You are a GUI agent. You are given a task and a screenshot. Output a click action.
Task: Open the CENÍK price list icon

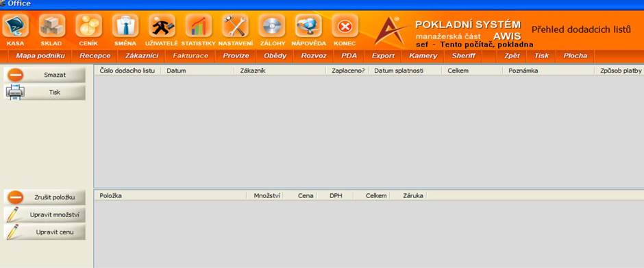click(88, 26)
